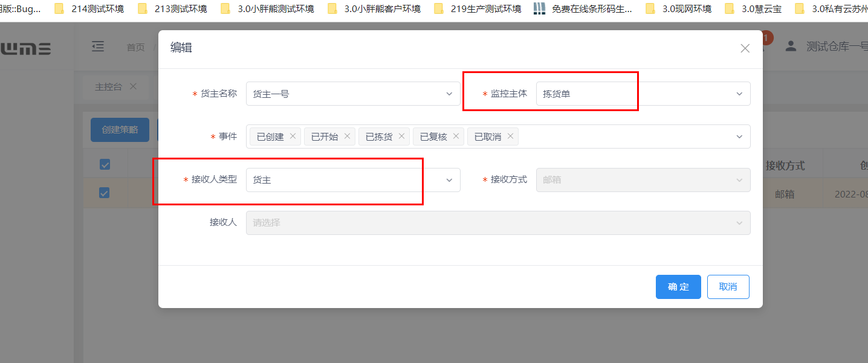This screenshot has width=868, height=363.
Task: Click the user avatar icon
Action: 791,47
